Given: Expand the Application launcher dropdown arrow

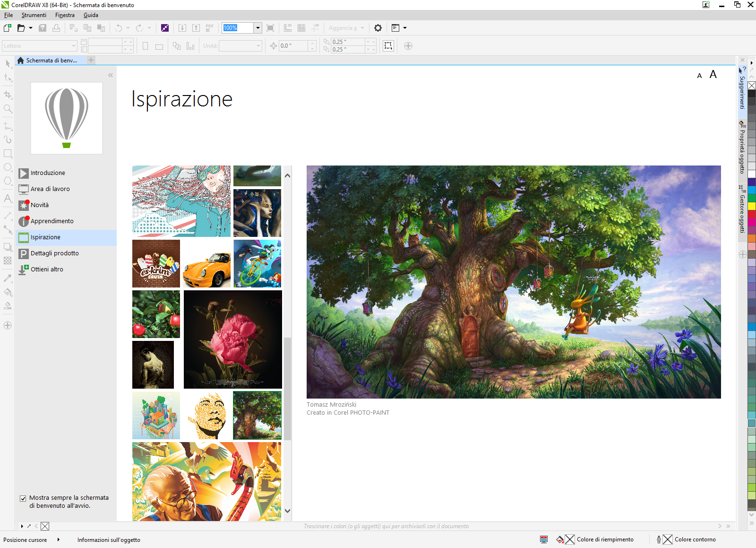Looking at the screenshot, I should 405,28.
